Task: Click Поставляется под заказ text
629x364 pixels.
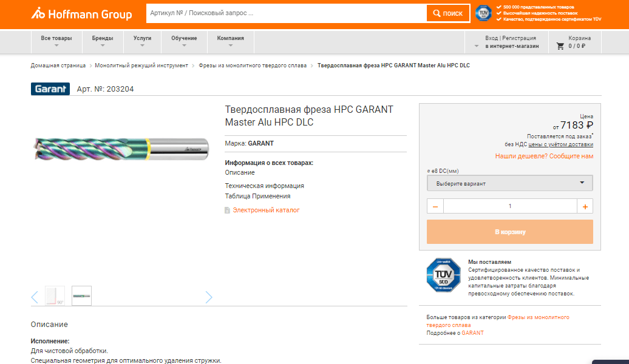Action: [x=559, y=136]
